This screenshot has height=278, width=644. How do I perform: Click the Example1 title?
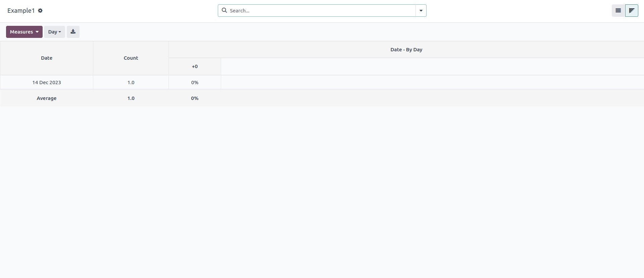point(21,11)
